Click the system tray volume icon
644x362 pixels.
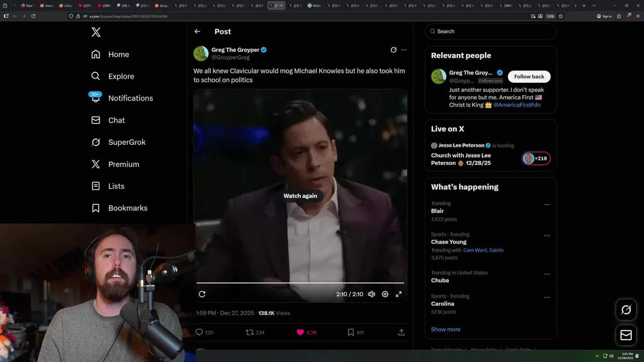[x=611, y=356]
